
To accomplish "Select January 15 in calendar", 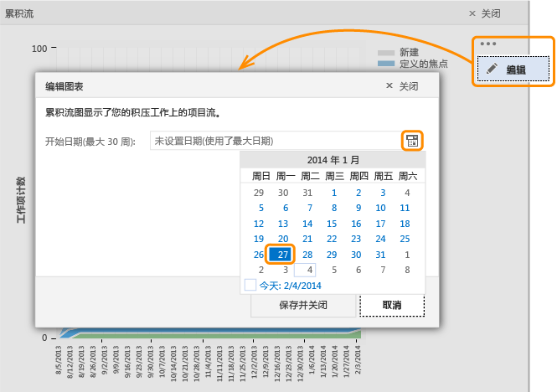I will (x=332, y=224).
